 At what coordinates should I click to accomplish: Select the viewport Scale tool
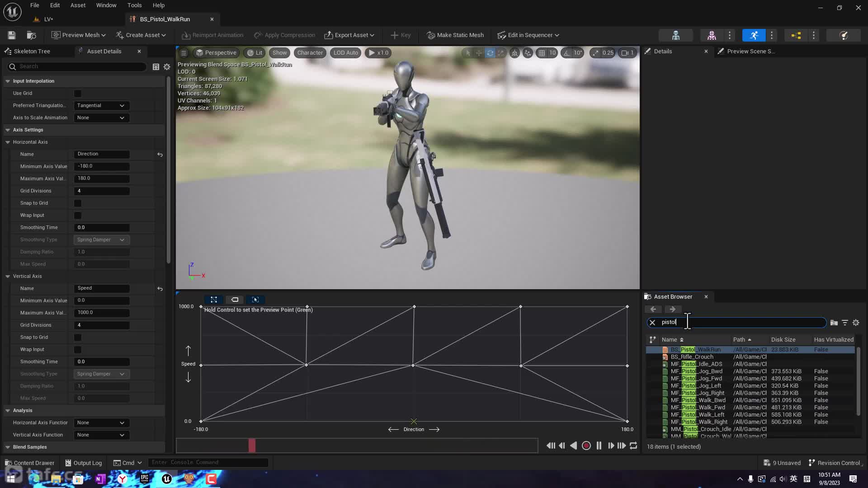point(501,53)
